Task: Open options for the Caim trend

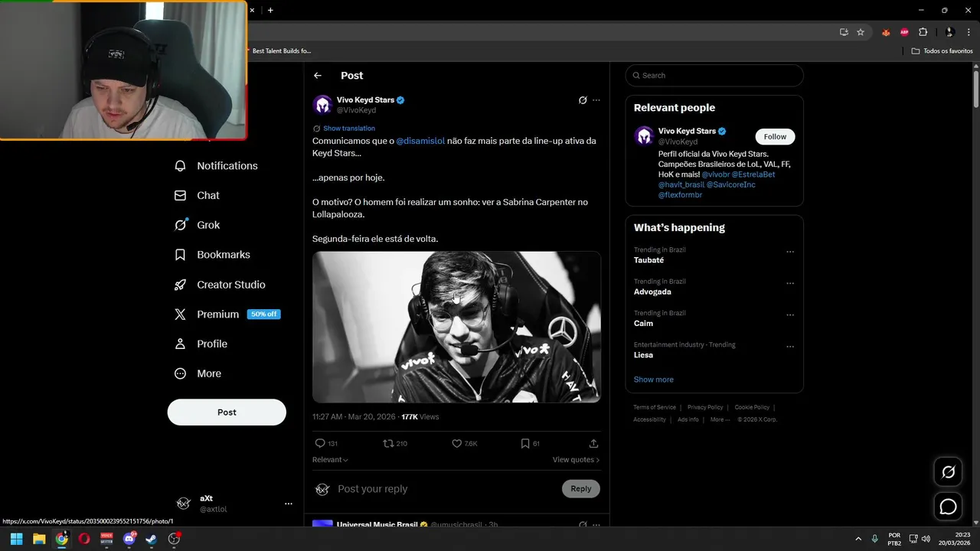Action: pos(790,315)
